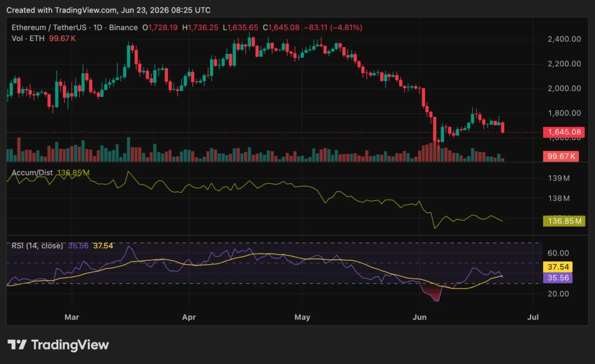Click the red 1,645.08 current price label

564,132
